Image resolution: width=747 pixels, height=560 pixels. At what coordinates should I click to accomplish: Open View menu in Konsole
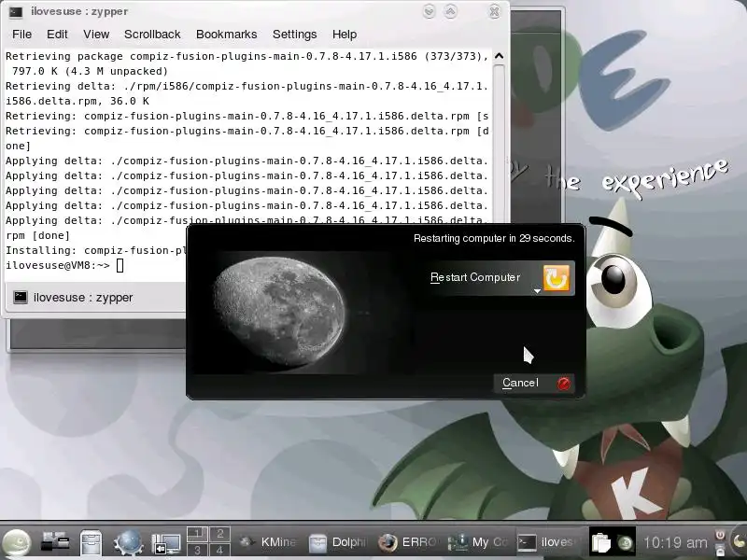[96, 35]
